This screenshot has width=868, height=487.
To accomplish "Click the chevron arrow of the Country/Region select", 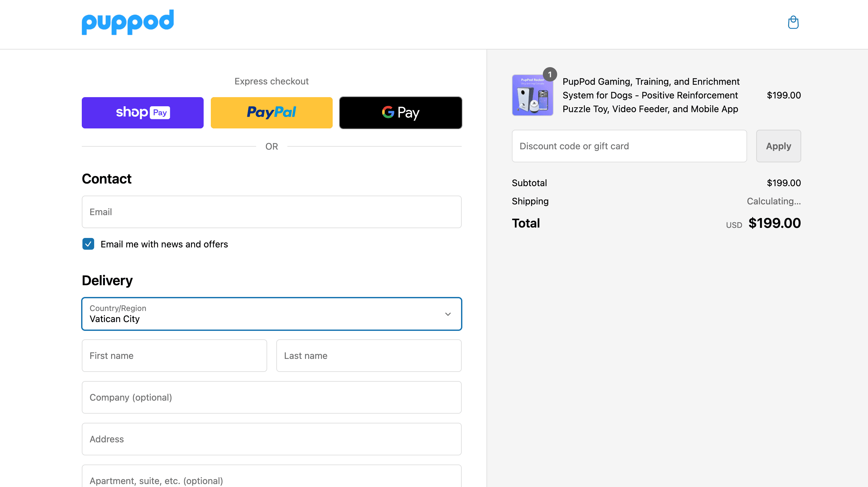I will pyautogui.click(x=448, y=314).
